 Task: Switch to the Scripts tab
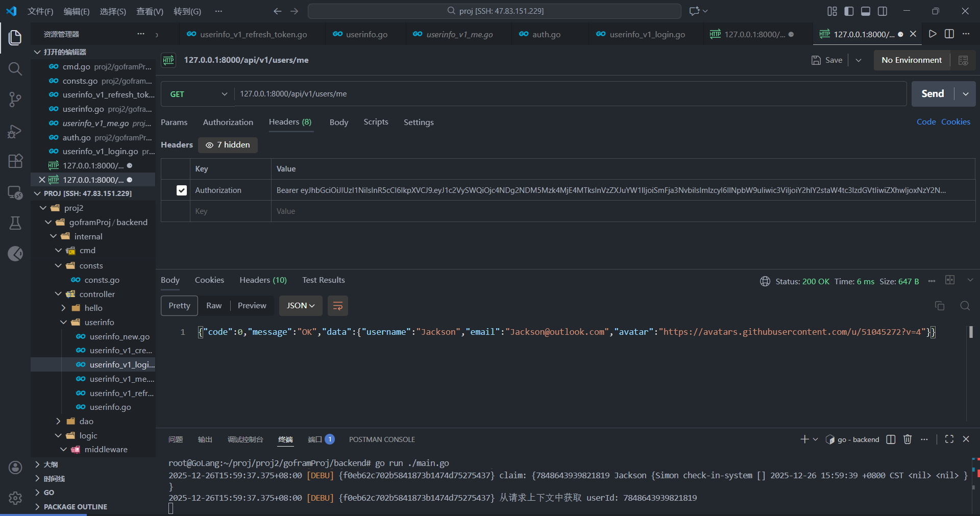(x=376, y=122)
